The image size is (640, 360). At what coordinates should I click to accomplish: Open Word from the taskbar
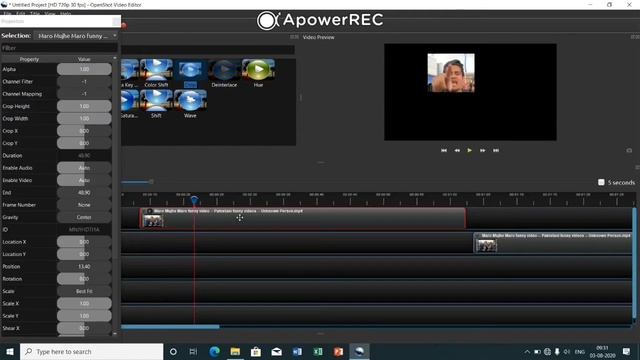coord(297,351)
